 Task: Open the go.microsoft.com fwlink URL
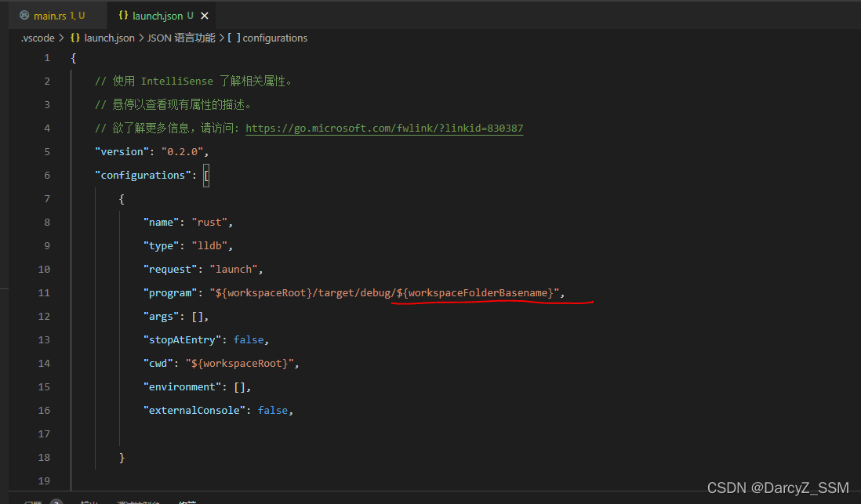pyautogui.click(x=384, y=128)
